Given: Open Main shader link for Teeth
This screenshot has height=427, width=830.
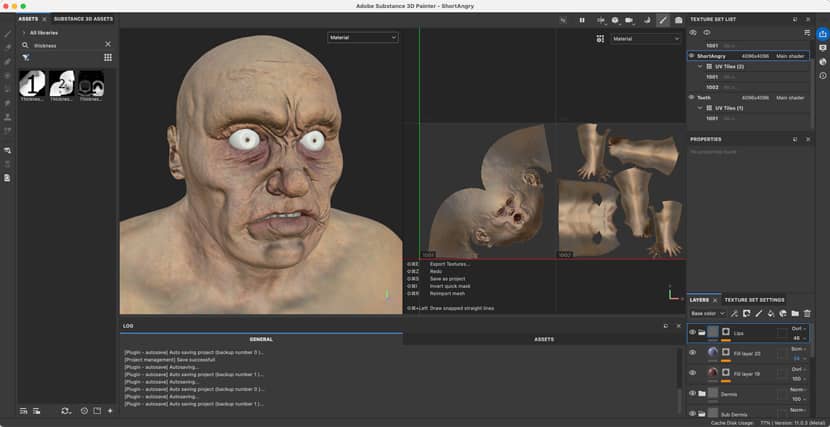Looking at the screenshot, I should [790, 97].
